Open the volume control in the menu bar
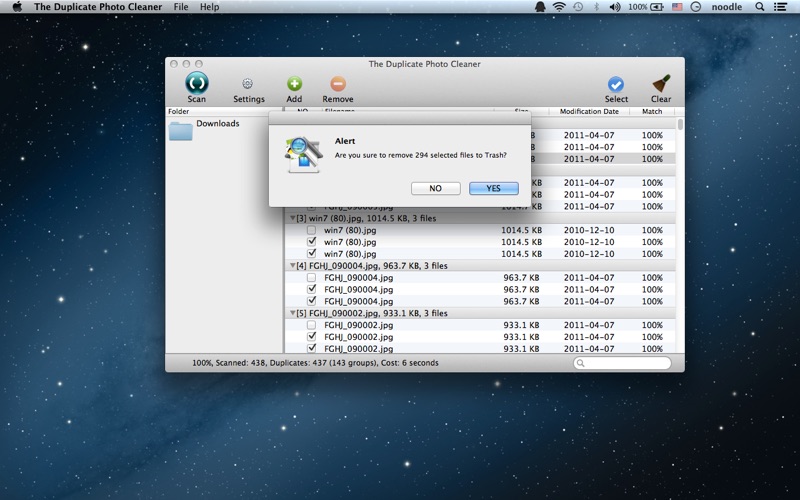This screenshot has width=800, height=500. (615, 7)
